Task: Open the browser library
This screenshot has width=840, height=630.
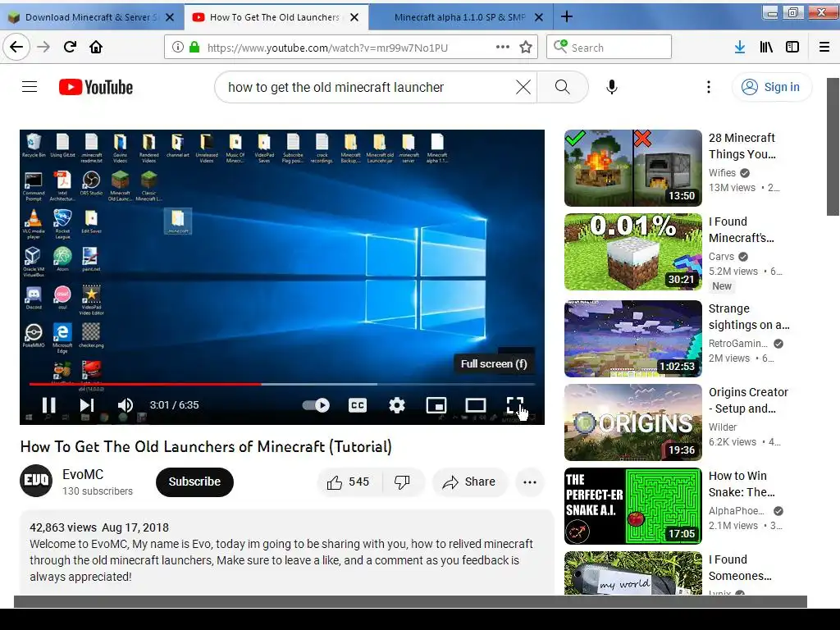Action: (766, 47)
